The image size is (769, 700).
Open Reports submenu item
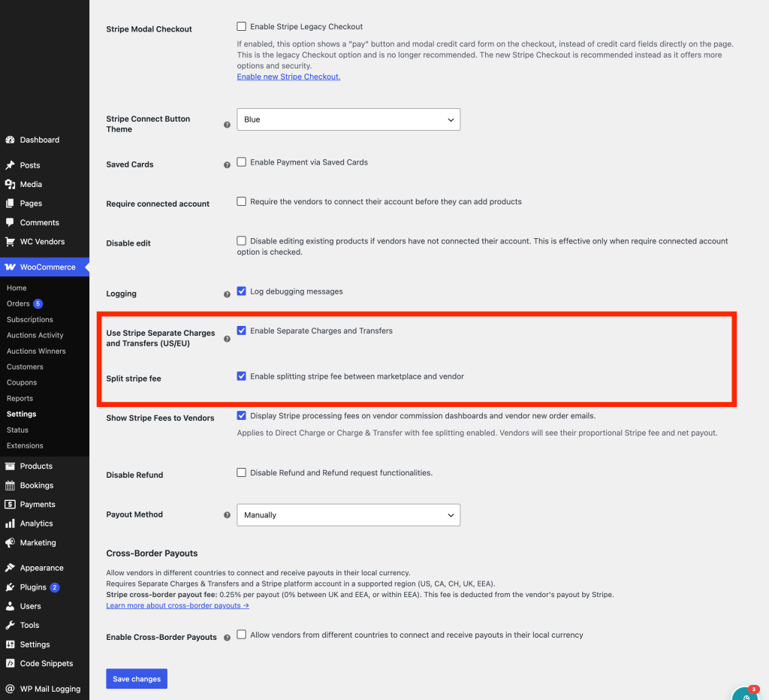20,398
